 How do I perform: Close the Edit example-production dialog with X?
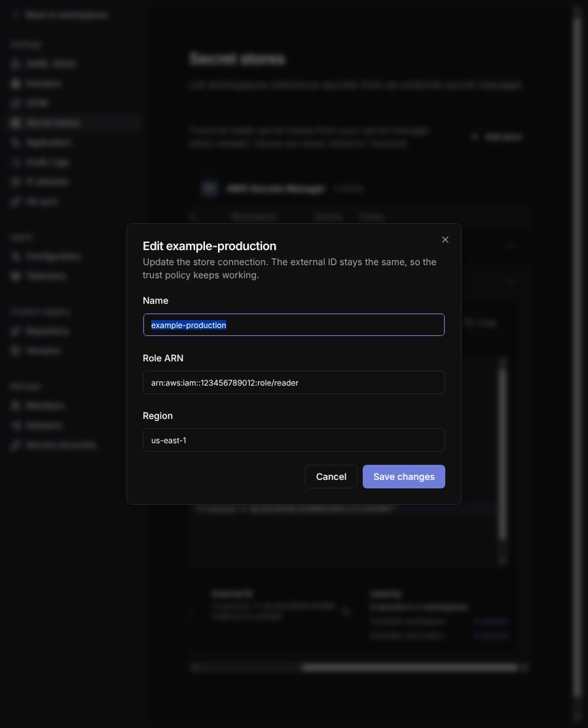pos(445,240)
